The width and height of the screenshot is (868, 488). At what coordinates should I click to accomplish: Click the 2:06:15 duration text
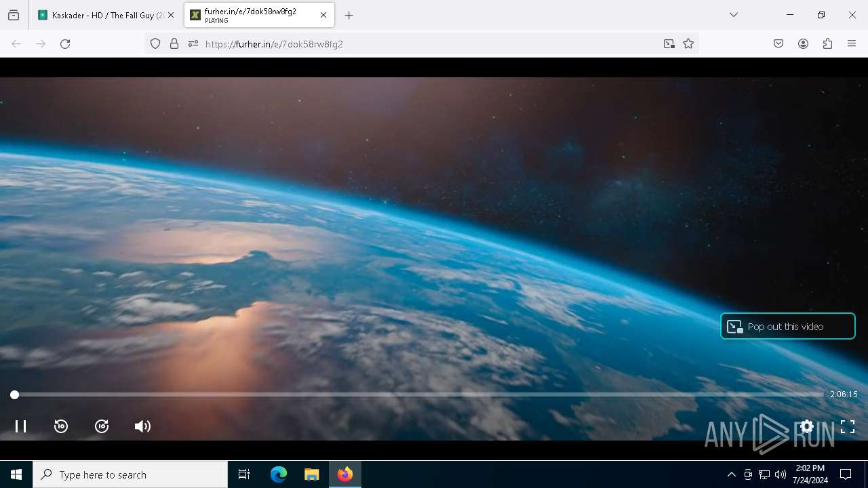(844, 394)
